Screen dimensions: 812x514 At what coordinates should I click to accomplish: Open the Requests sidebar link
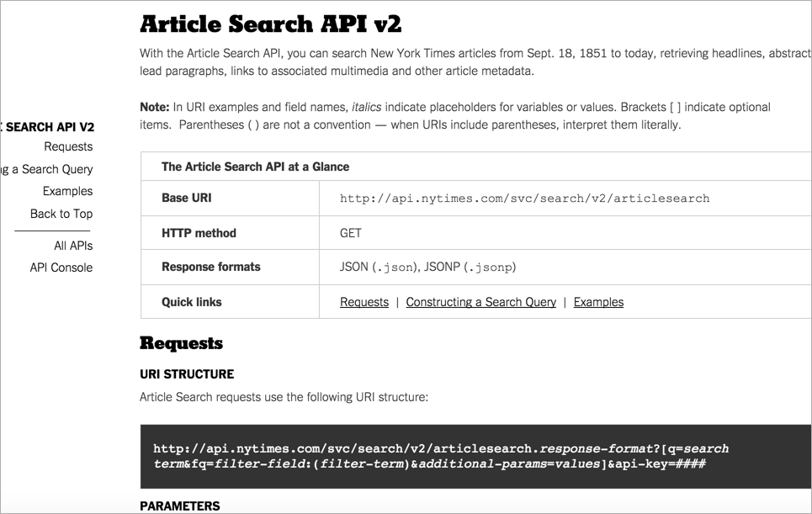pyautogui.click(x=68, y=146)
